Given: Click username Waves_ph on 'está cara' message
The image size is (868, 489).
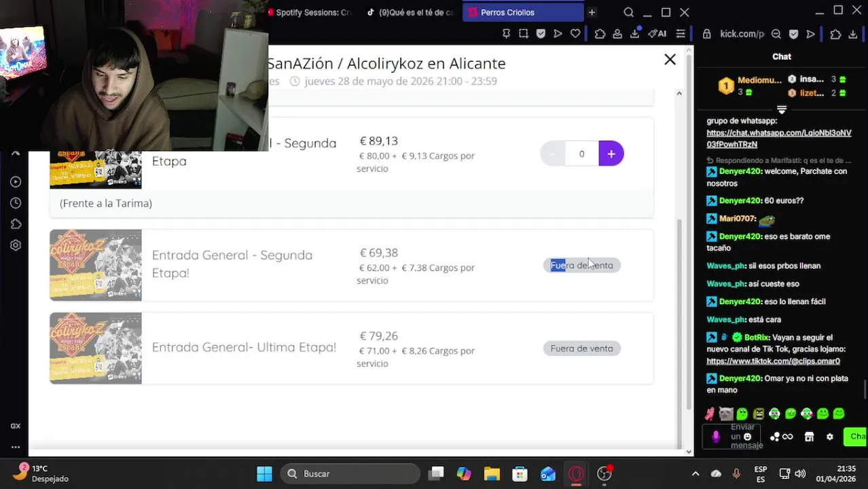Looking at the screenshot, I should coord(725,319).
